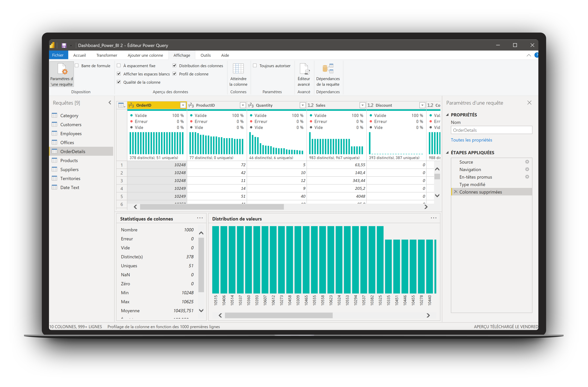
Task: Open settings gear for Navigation step
Action: (527, 169)
